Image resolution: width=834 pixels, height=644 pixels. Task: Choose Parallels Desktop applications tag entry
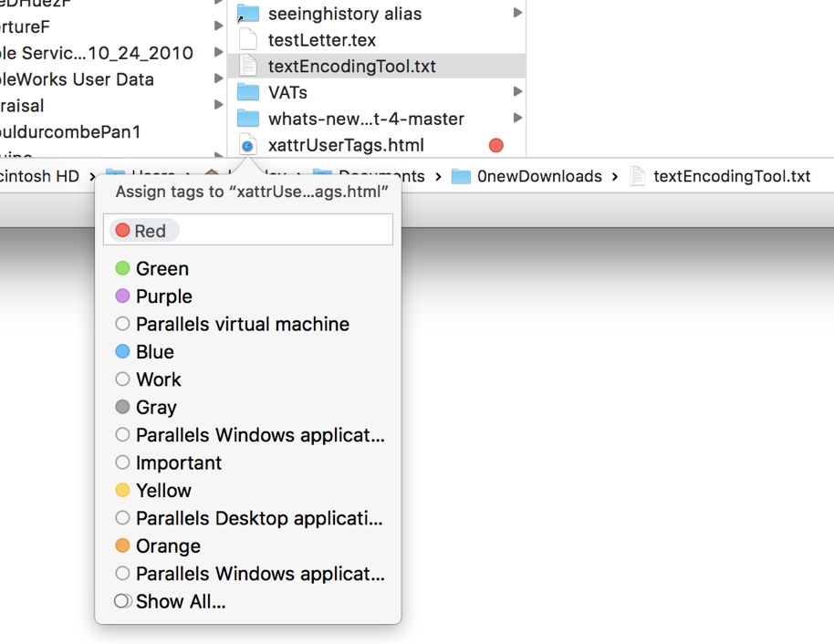258,518
